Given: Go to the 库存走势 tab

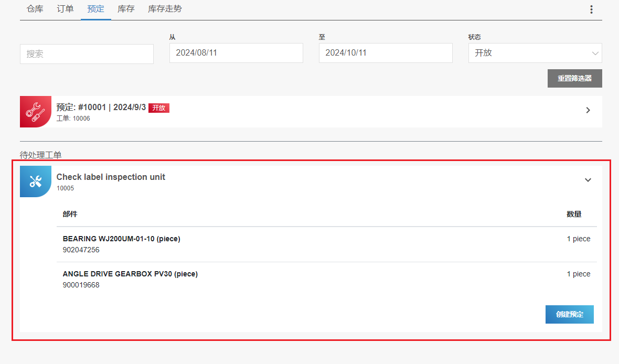Looking at the screenshot, I should point(165,9).
